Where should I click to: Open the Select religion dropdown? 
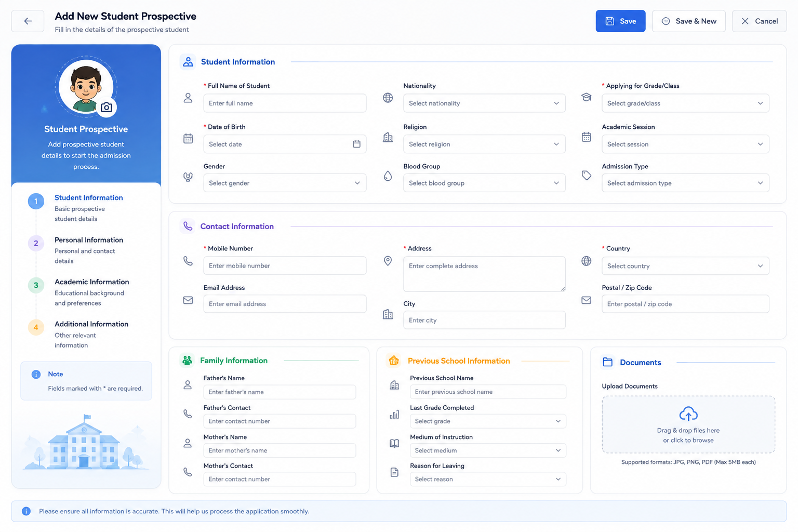tap(484, 144)
